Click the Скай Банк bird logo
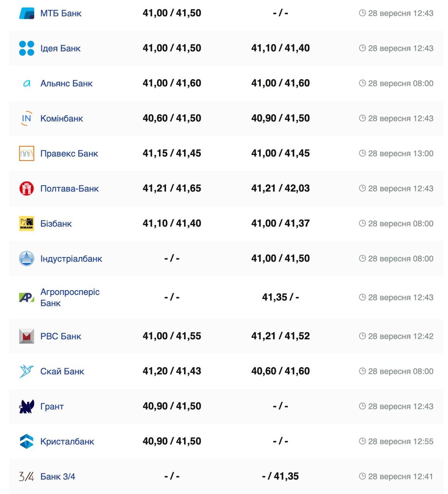This screenshot has width=448, height=494. click(x=27, y=371)
